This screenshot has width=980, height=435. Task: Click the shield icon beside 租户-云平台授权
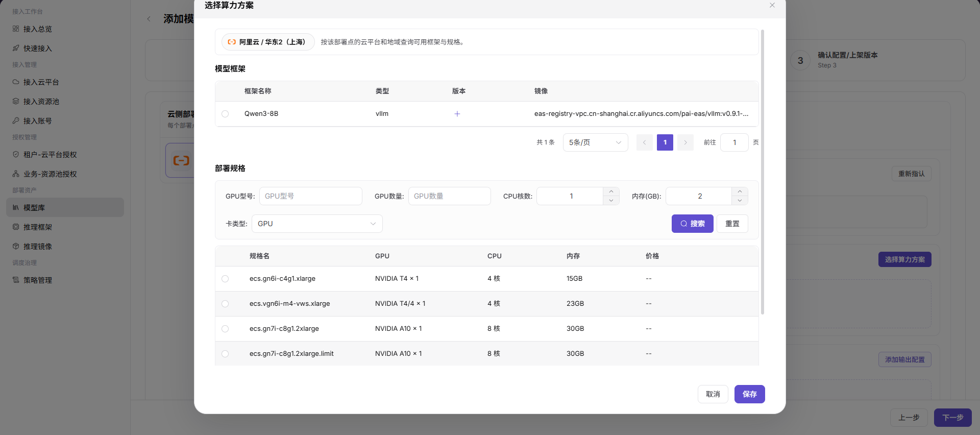point(16,154)
